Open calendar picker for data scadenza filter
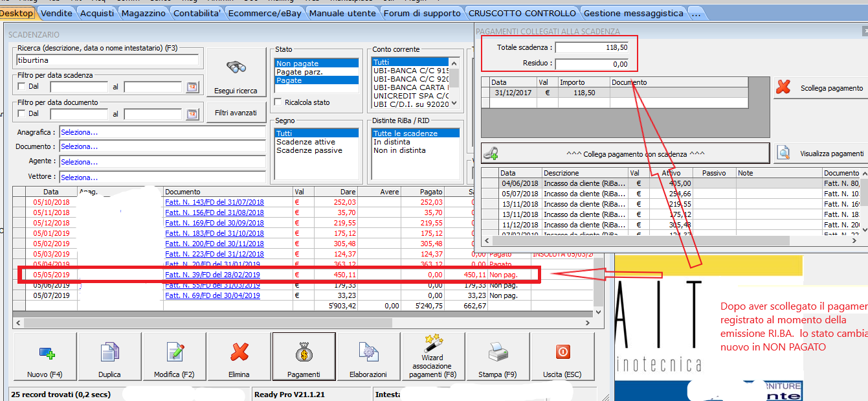 coord(192,87)
